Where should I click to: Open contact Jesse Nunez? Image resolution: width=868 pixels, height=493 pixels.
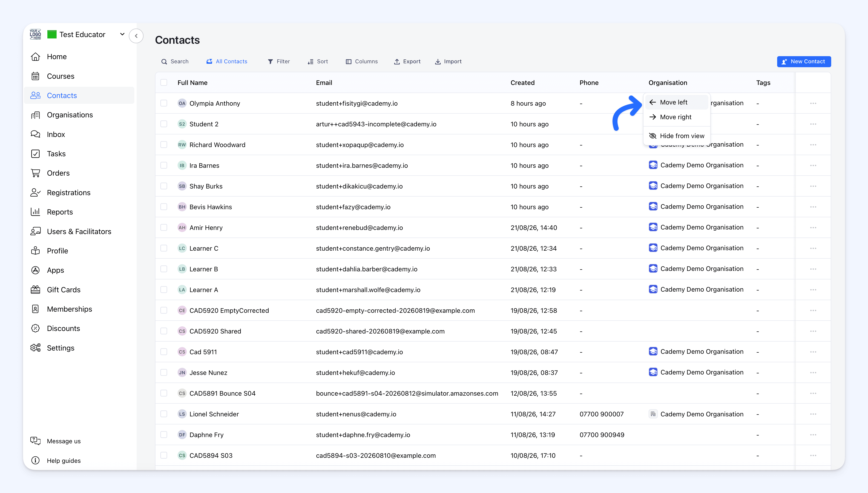(208, 373)
